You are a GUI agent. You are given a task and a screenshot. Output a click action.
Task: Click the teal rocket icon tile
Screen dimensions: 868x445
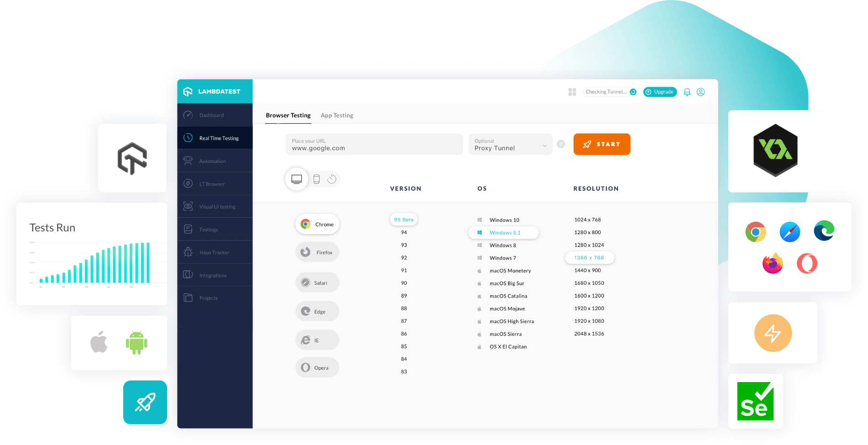pos(145,403)
